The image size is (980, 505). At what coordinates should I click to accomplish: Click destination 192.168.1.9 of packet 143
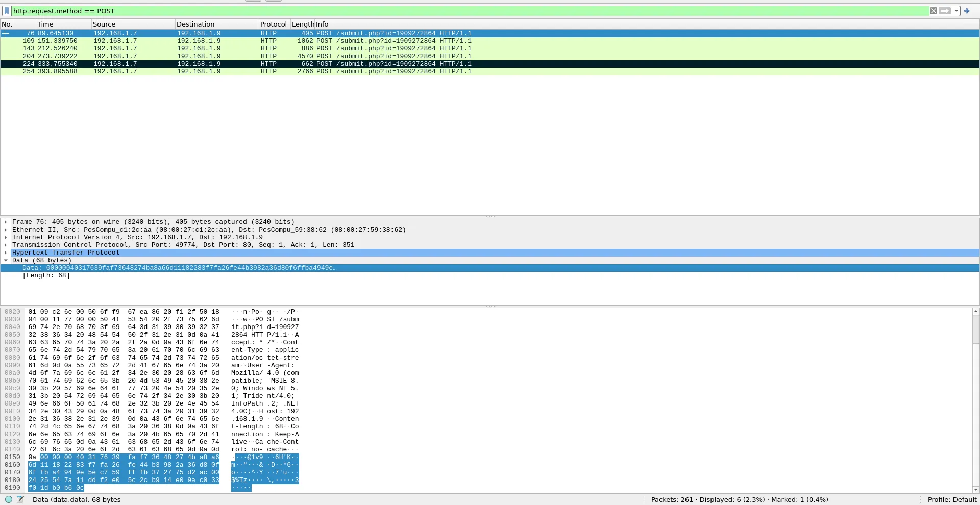tap(199, 48)
